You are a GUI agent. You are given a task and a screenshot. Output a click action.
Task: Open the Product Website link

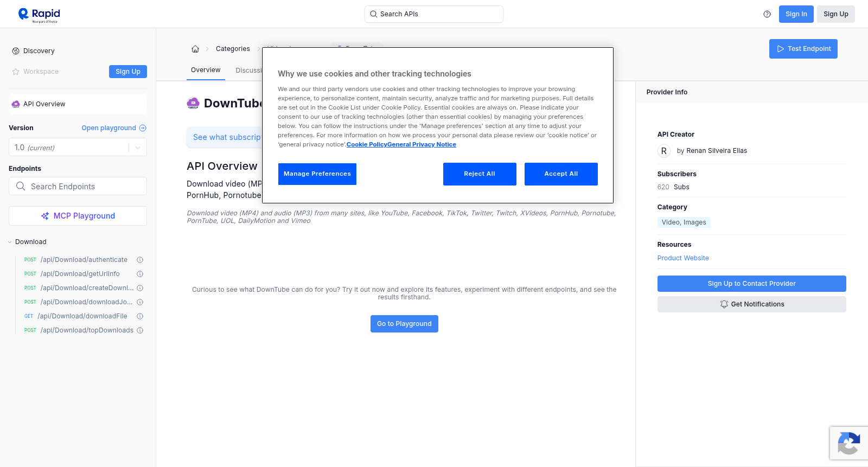[x=683, y=258]
